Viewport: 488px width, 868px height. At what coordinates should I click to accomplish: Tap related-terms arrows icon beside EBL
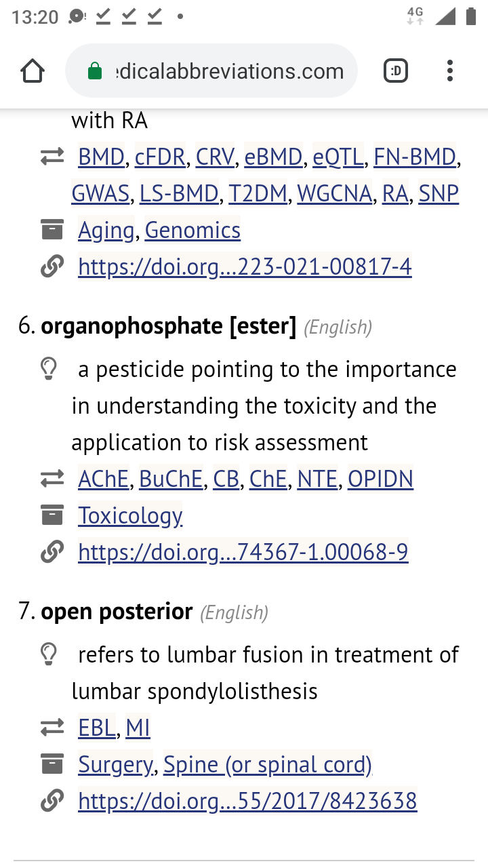52,728
